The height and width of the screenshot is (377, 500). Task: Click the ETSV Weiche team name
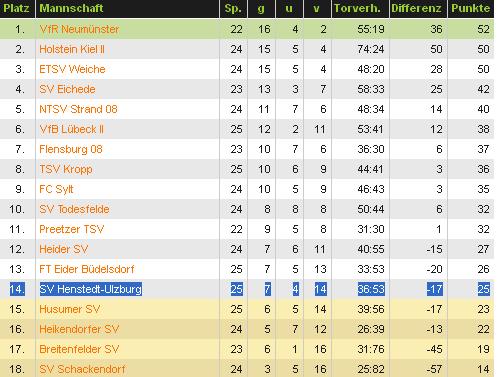[72, 69]
